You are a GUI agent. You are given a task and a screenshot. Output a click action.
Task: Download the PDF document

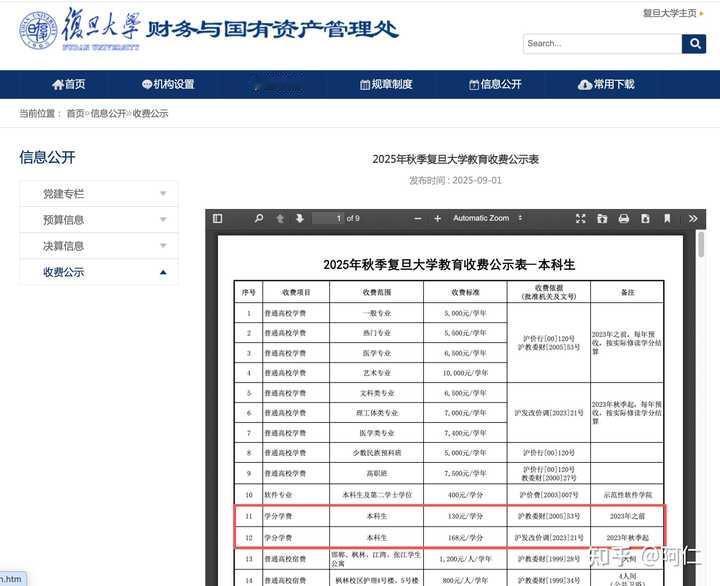pyautogui.click(x=645, y=219)
